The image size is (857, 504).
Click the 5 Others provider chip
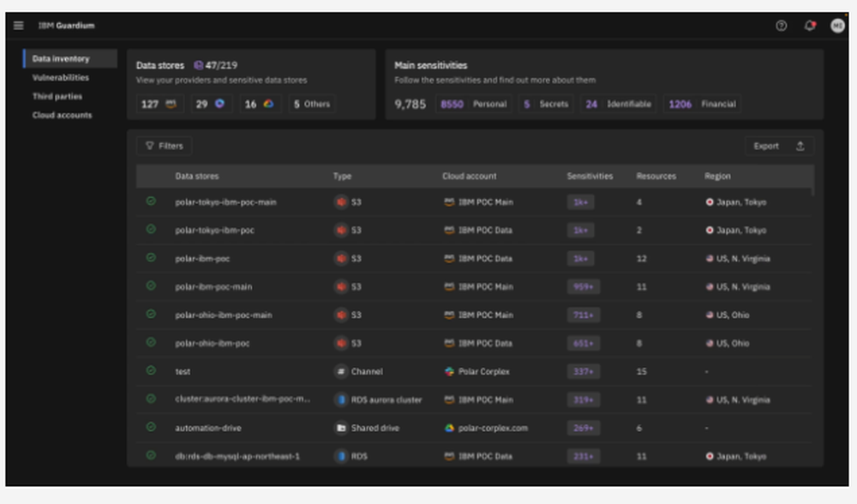click(x=312, y=104)
